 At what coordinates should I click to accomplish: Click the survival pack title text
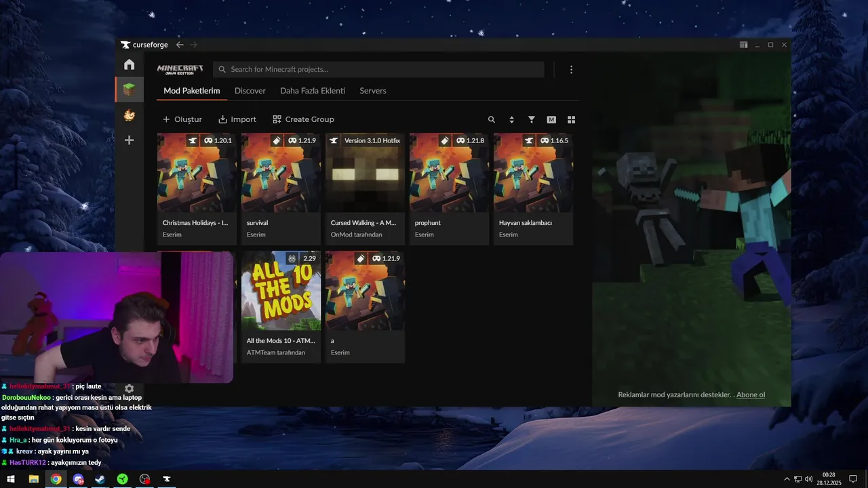257,222
